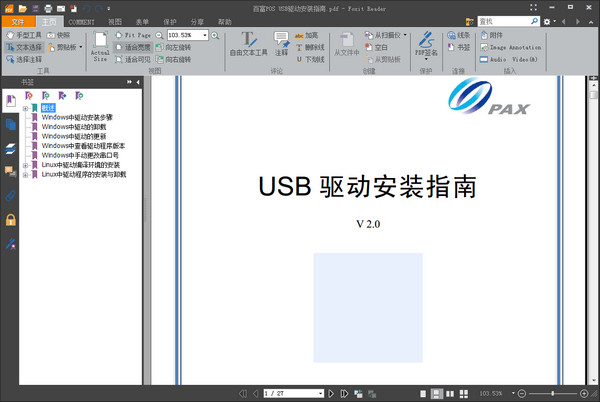Viewport: 600px width, 402px height.
Task: Click the status bar plus zoom button
Action: (584, 393)
